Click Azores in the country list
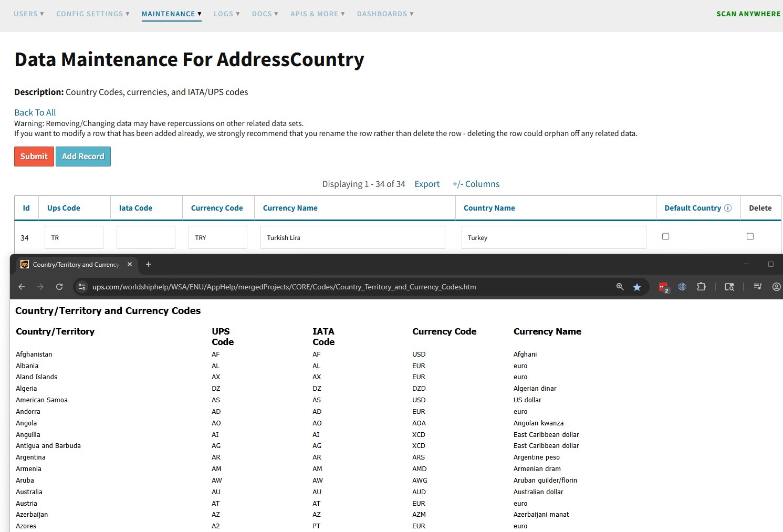Viewport: 783px width, 532px height. [x=26, y=526]
